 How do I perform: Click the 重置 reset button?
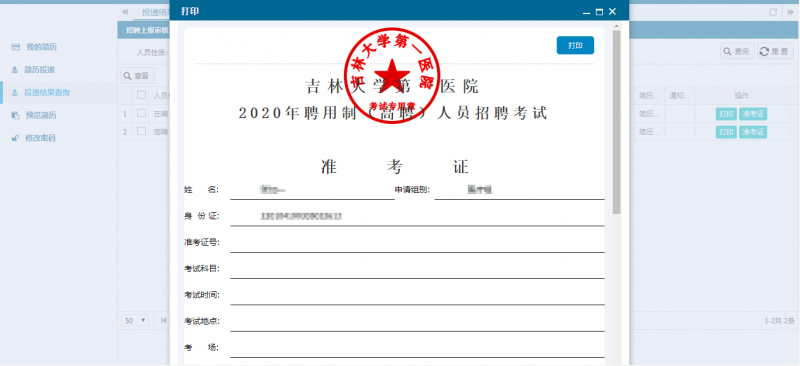point(774,51)
